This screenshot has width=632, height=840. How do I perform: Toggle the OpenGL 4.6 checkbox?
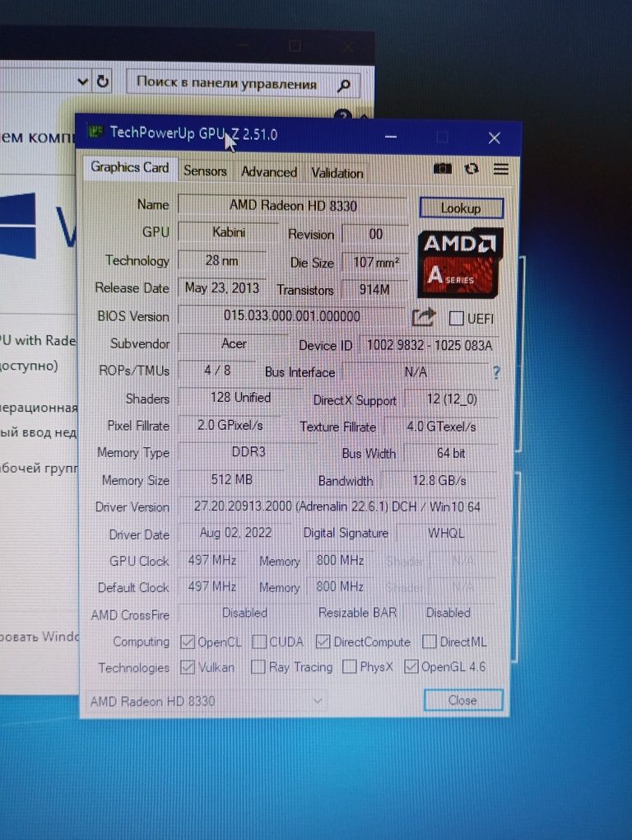tap(411, 666)
